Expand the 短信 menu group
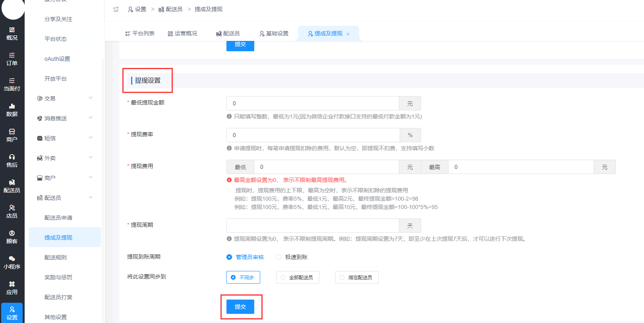 pyautogui.click(x=65, y=138)
